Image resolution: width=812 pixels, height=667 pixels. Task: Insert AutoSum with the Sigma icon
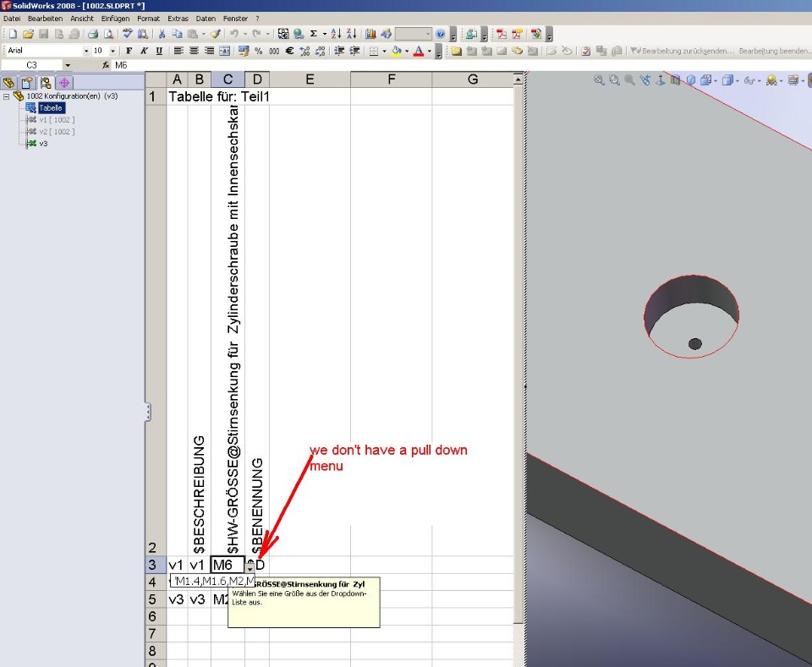pos(313,34)
